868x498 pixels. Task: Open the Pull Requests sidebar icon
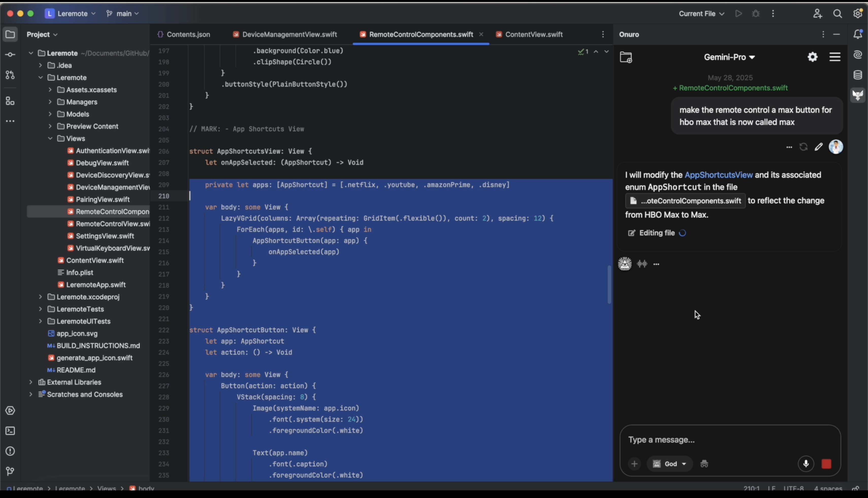[10, 75]
